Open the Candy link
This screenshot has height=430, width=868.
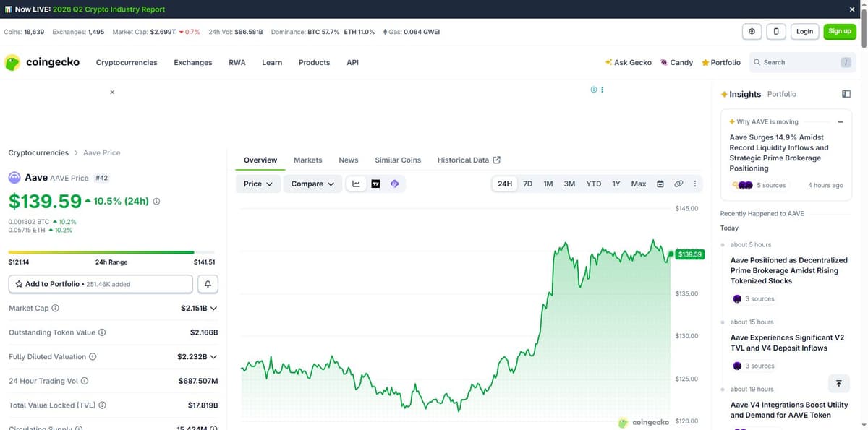pos(676,63)
